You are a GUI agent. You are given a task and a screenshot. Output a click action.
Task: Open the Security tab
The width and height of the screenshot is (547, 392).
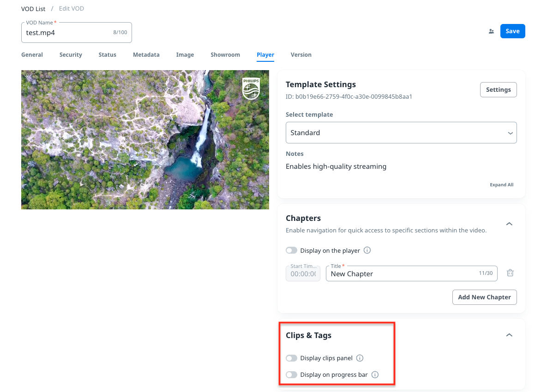[71, 55]
